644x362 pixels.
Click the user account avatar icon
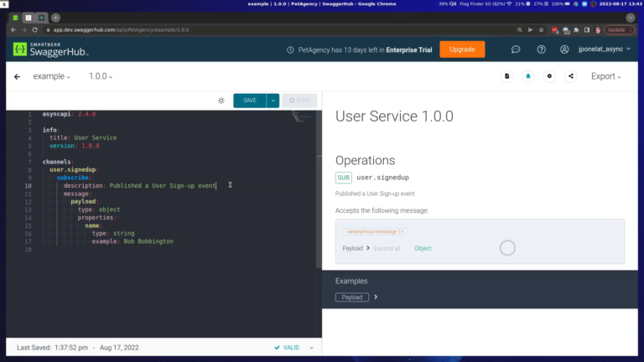tap(564, 49)
